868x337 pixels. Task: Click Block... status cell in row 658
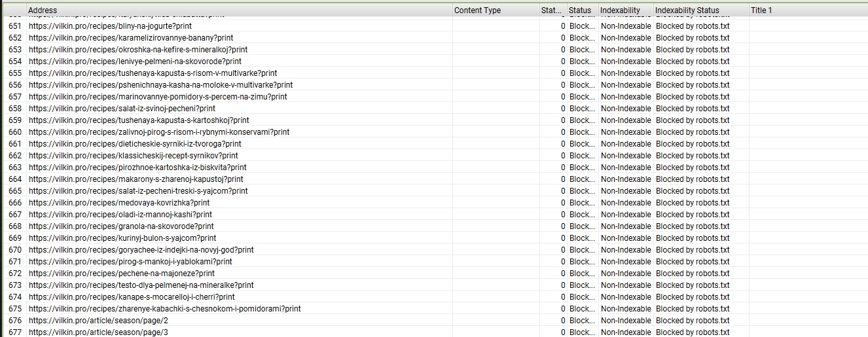click(x=583, y=109)
